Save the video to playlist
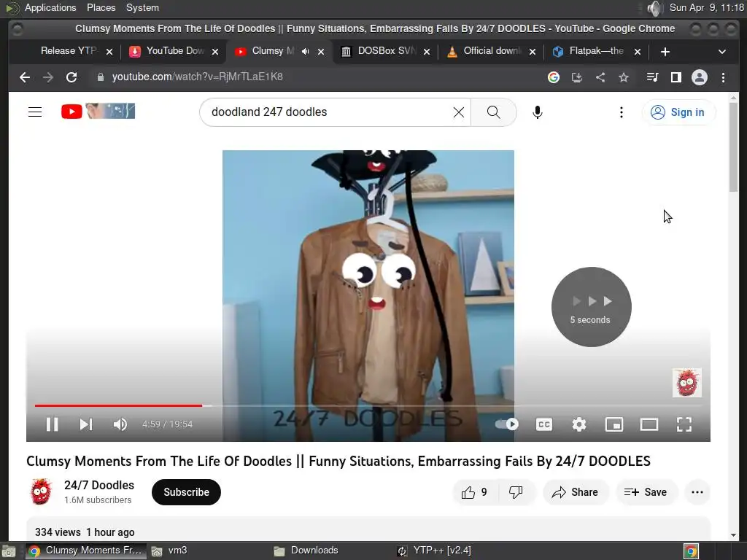Screen dimensions: 747x560 [x=646, y=492]
